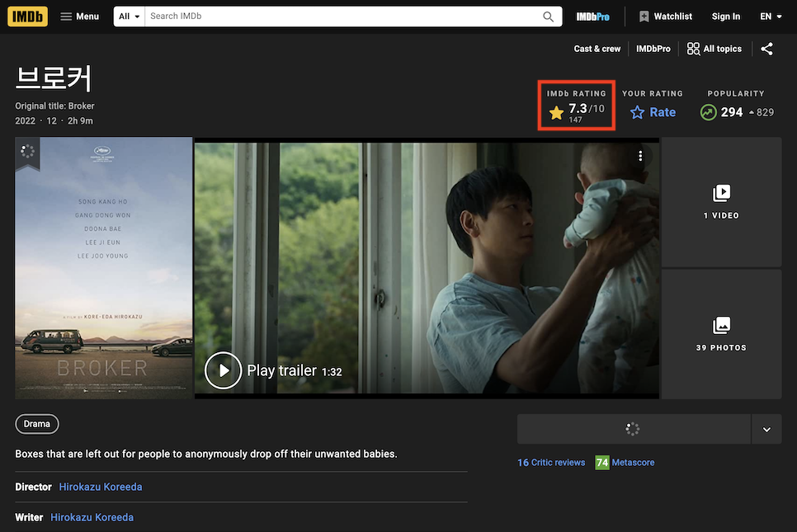The image size is (797, 532).
Task: Open the IMDbPro logo in header
Action: click(592, 16)
